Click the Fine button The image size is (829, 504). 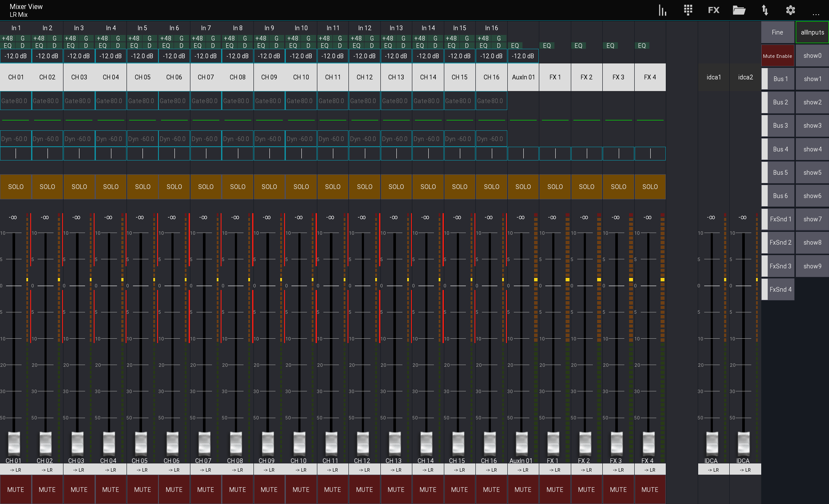777,32
